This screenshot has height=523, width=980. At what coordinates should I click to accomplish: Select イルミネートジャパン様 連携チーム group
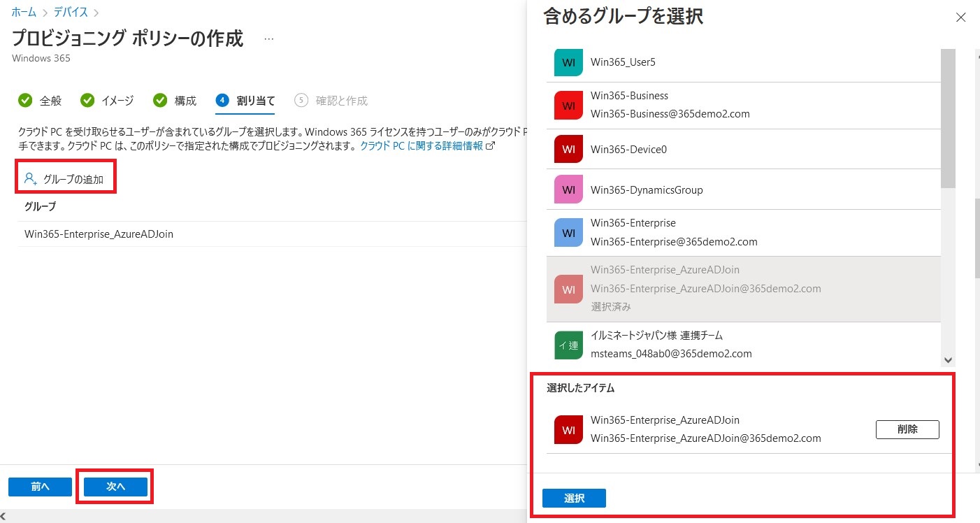pyautogui.click(x=744, y=345)
